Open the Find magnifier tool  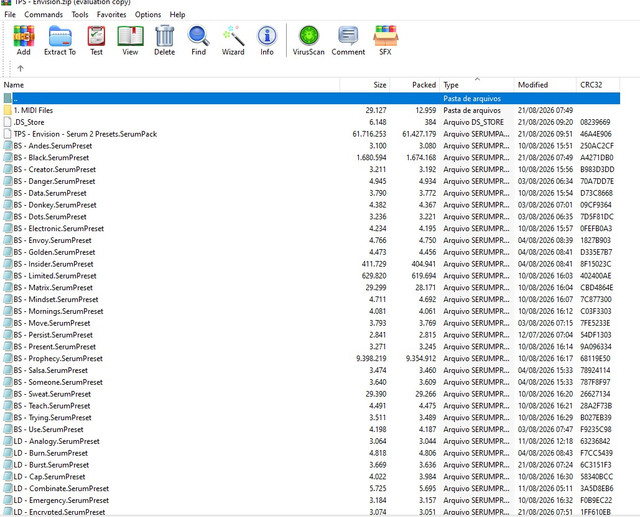click(x=198, y=40)
